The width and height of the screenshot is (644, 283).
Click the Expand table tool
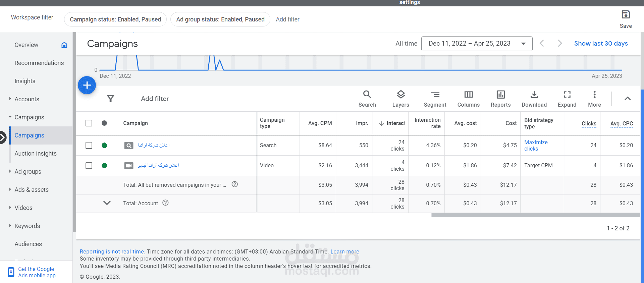click(x=567, y=99)
